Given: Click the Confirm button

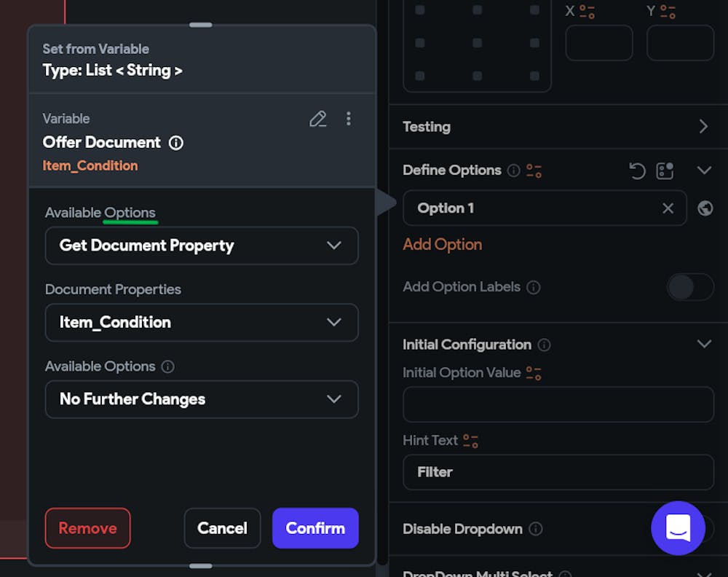Looking at the screenshot, I should click(315, 528).
